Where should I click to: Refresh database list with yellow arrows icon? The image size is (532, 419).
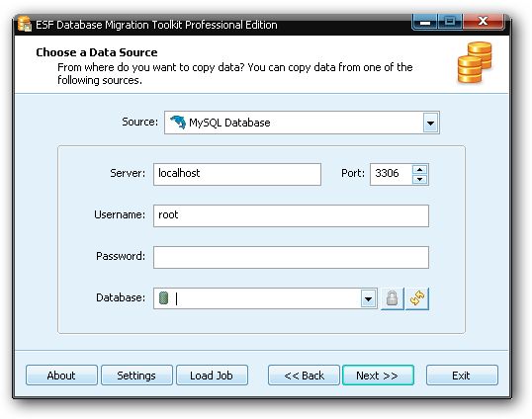click(417, 298)
